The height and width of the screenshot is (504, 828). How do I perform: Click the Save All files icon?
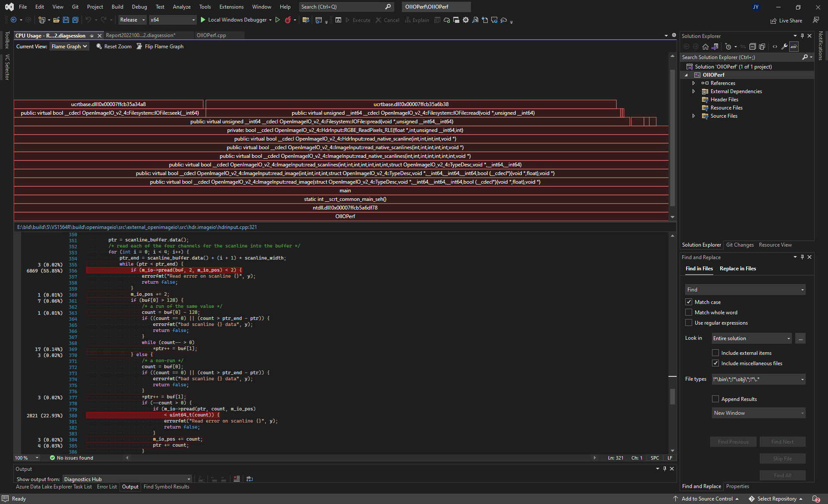pos(75,20)
